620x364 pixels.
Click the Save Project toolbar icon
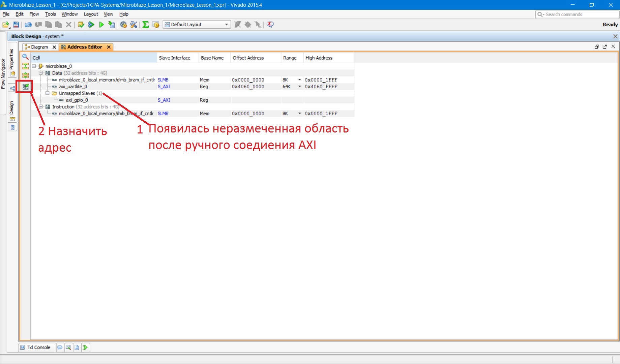coord(16,25)
